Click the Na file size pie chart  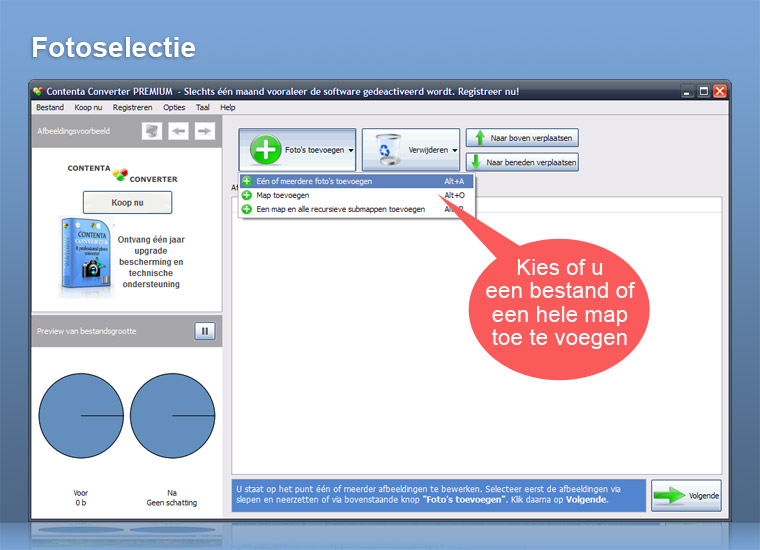point(172,416)
